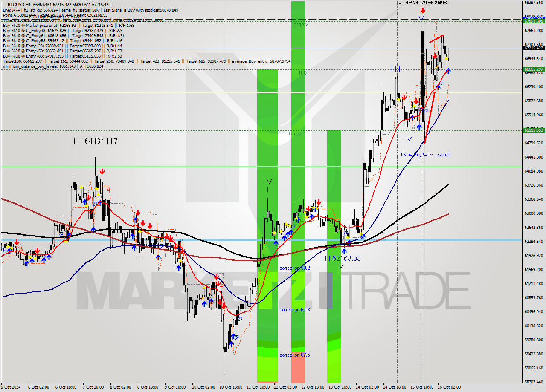
Task: Click the '8 Oct 02:00' time label
Action: tap(122, 387)
